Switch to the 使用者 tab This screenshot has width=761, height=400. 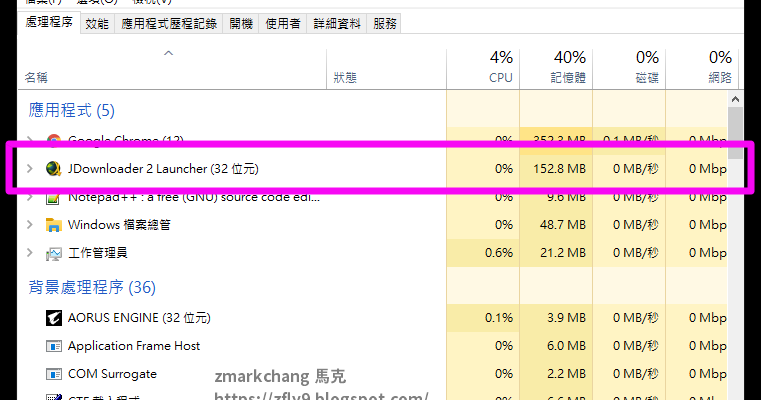(x=283, y=24)
